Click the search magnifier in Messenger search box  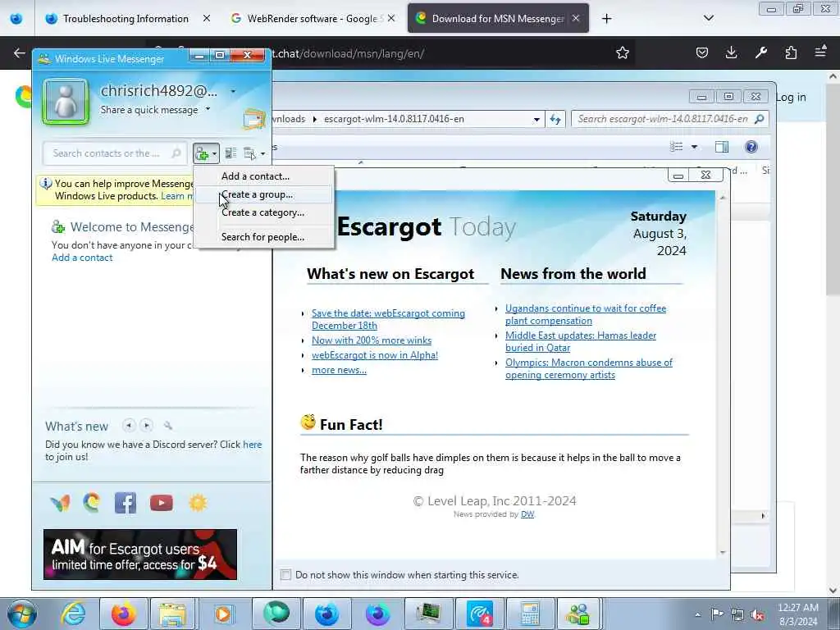176,153
